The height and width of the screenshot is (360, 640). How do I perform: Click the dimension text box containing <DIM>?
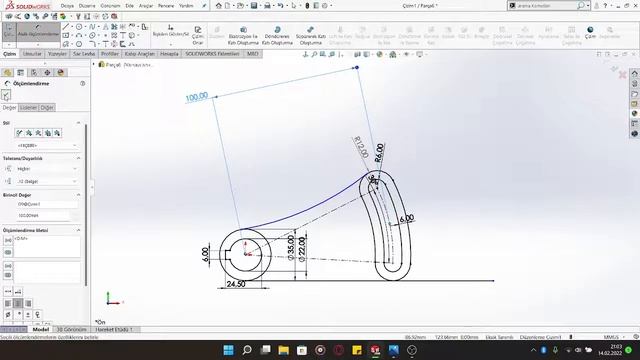click(x=47, y=247)
